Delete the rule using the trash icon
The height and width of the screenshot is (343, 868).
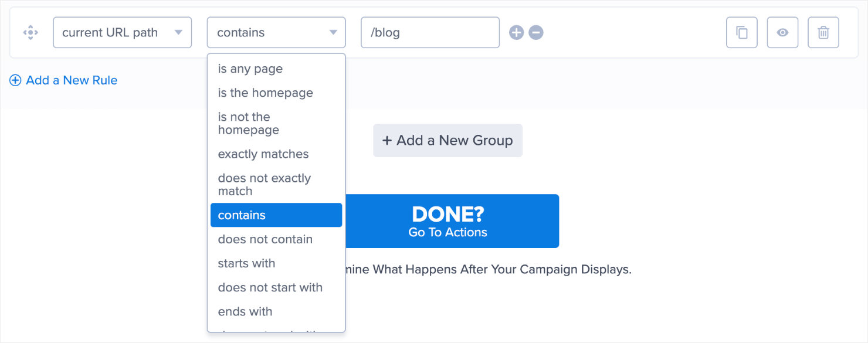pos(823,33)
